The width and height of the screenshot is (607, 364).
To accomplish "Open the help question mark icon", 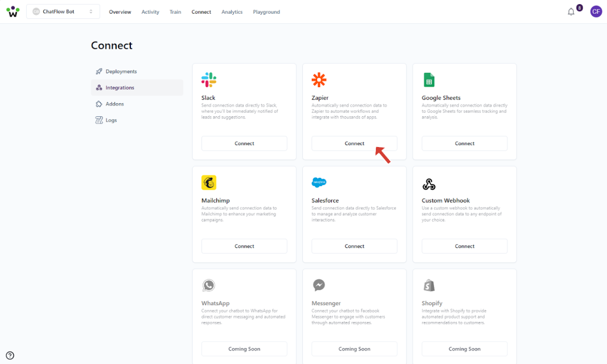I will (x=10, y=356).
